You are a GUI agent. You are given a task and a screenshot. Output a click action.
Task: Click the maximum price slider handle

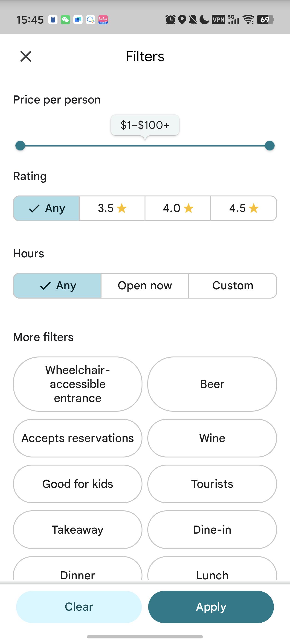coord(270,146)
